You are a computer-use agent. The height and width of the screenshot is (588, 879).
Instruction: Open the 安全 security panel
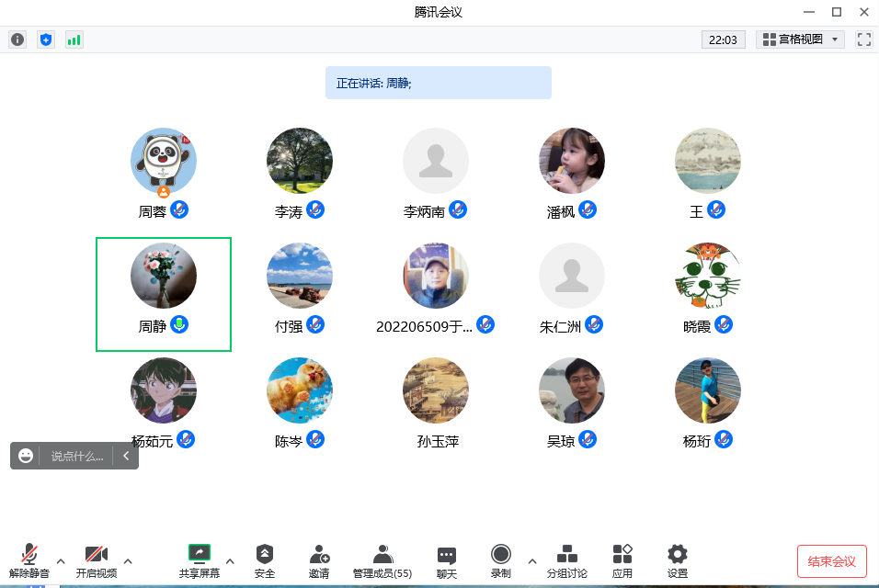(265, 560)
